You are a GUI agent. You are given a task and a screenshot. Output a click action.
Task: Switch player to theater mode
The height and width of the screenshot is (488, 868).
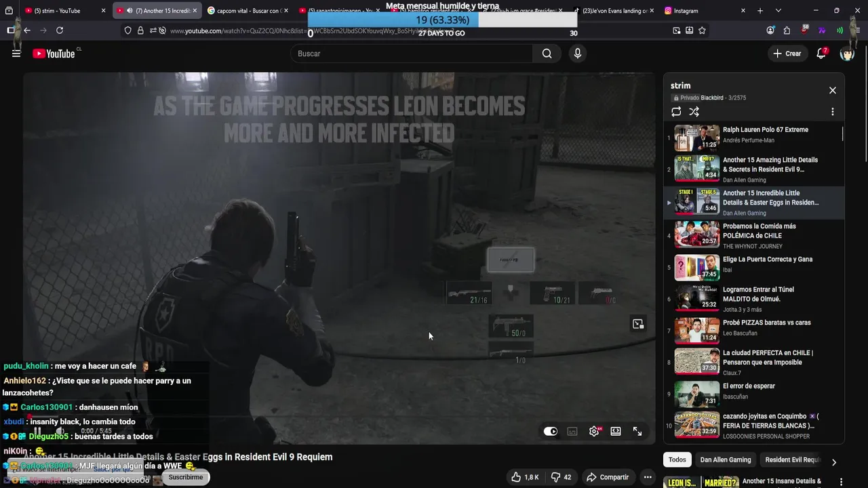point(616,431)
